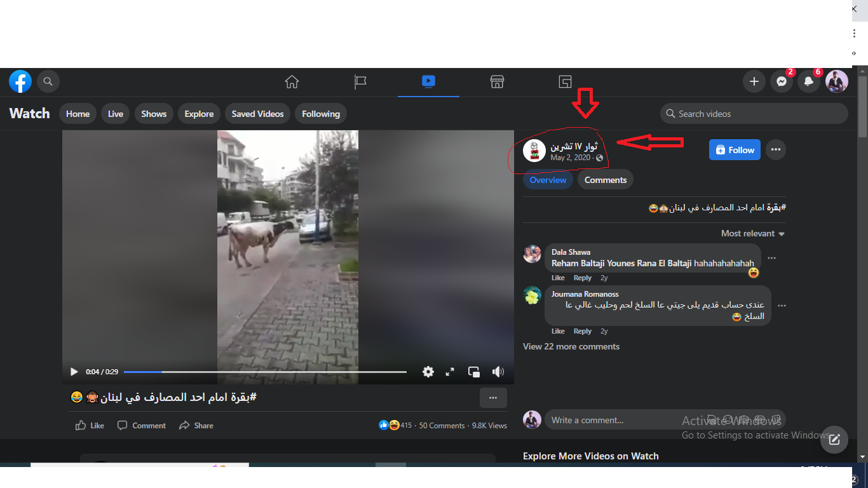This screenshot has width=868, height=488.
Task: Click the 9.8K Views count
Action: coord(489,425)
